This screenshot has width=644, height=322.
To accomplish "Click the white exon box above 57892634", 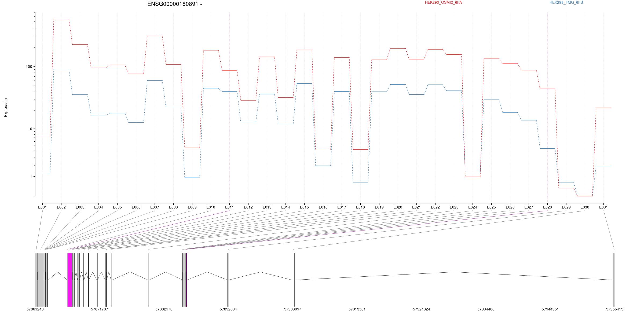I will [x=228, y=280].
